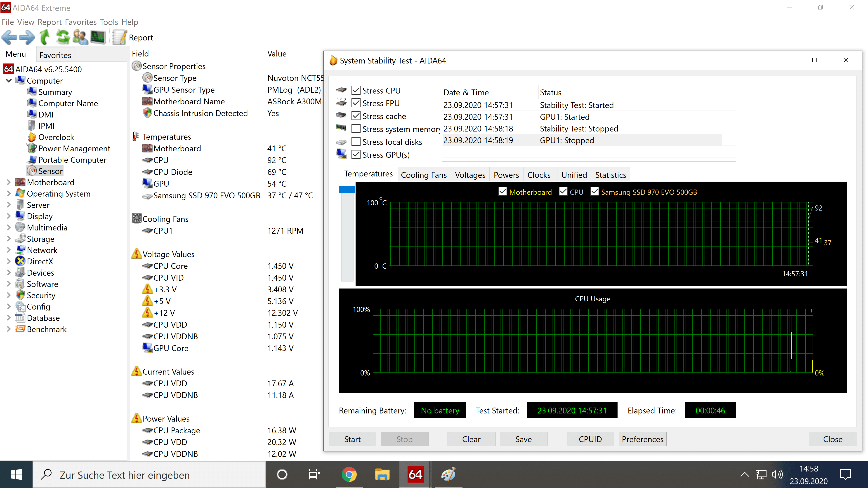Image resolution: width=868 pixels, height=488 pixels.
Task: Click the Clear button
Action: (471, 439)
